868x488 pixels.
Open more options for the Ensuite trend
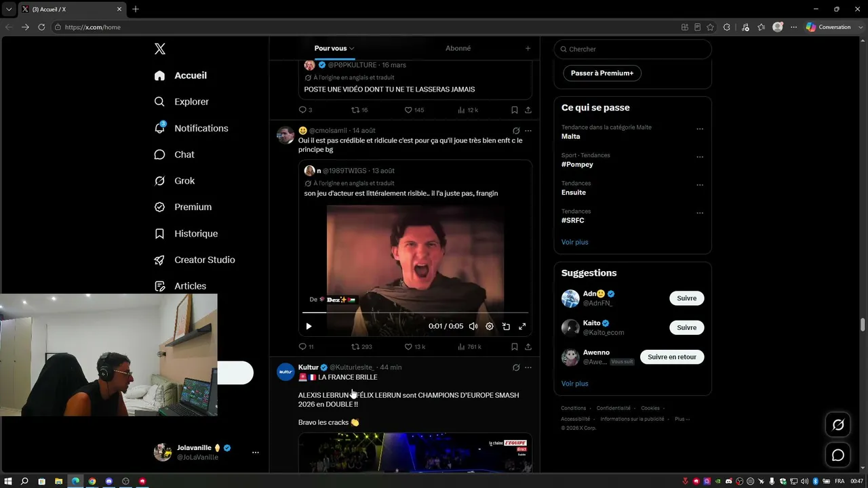point(700,184)
